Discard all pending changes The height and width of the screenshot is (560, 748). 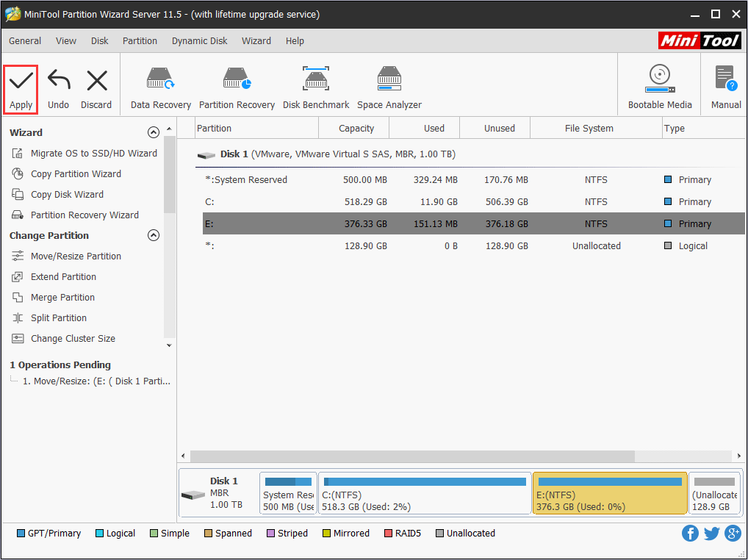(96, 90)
